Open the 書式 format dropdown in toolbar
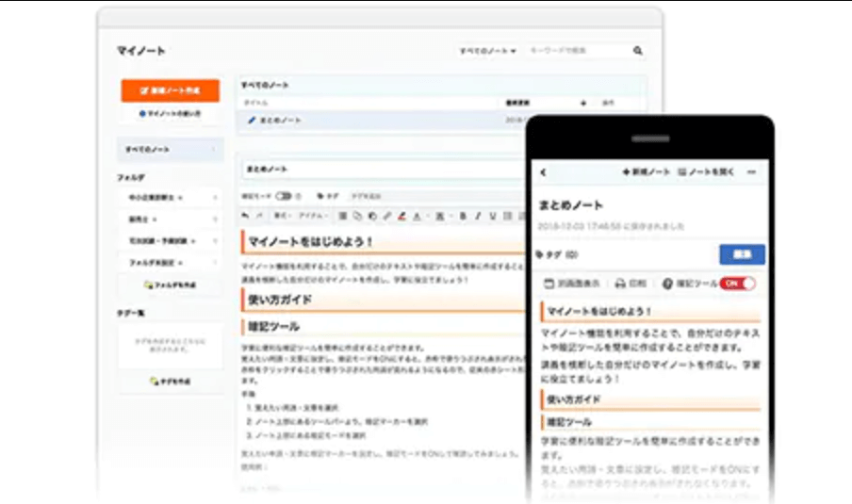 tap(282, 216)
